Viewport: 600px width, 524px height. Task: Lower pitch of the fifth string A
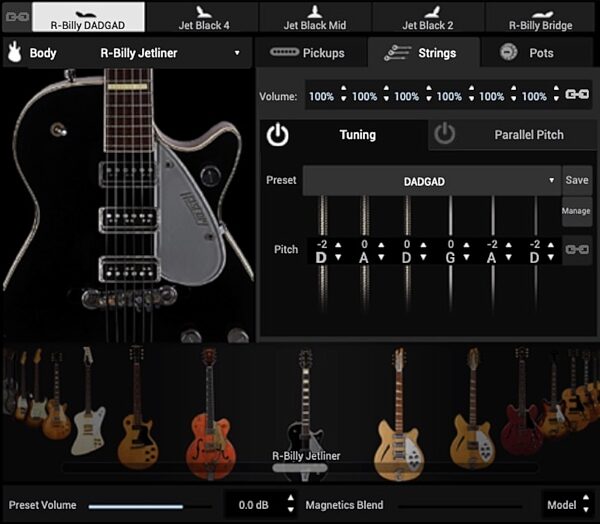[509, 257]
